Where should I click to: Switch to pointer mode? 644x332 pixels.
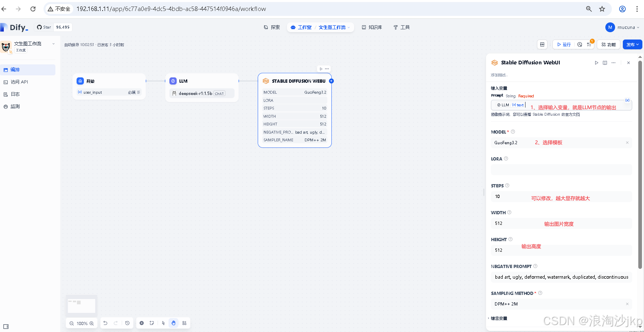tap(163, 323)
